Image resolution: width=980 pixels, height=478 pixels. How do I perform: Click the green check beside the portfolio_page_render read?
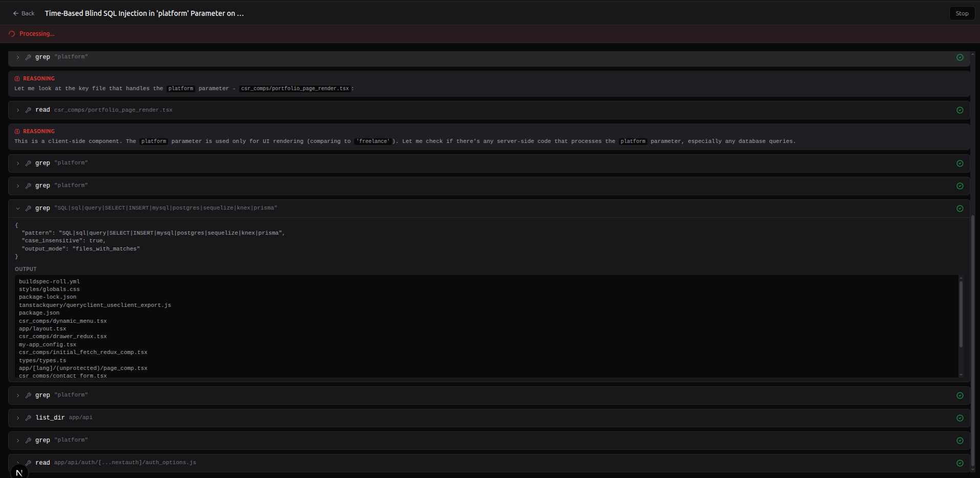[960, 110]
